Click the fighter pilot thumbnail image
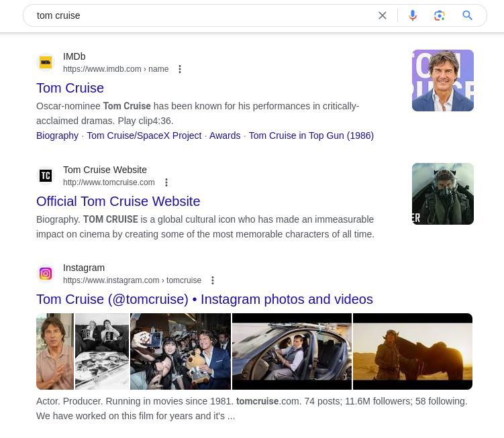The height and width of the screenshot is (438, 504). 442,194
